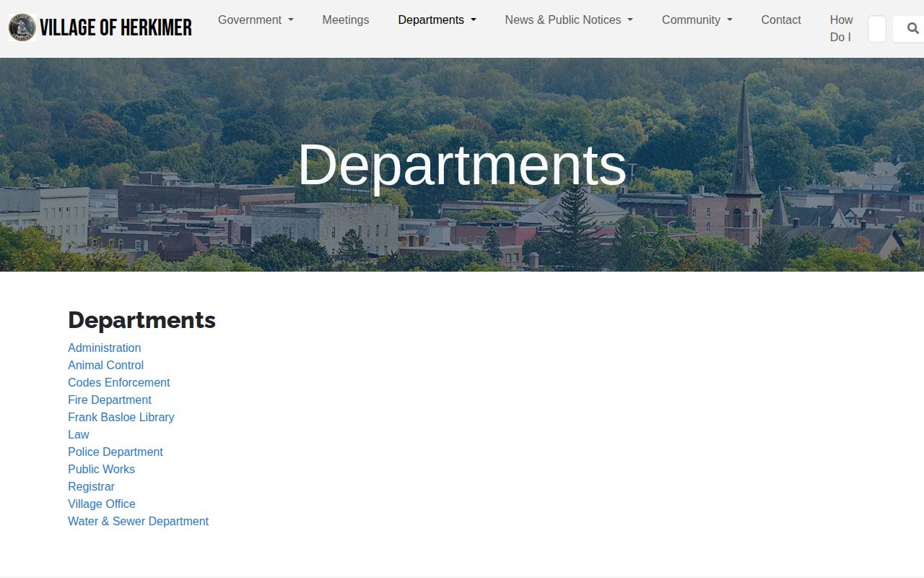The image size is (924, 578).
Task: Open the Fire Department link
Action: pos(110,400)
